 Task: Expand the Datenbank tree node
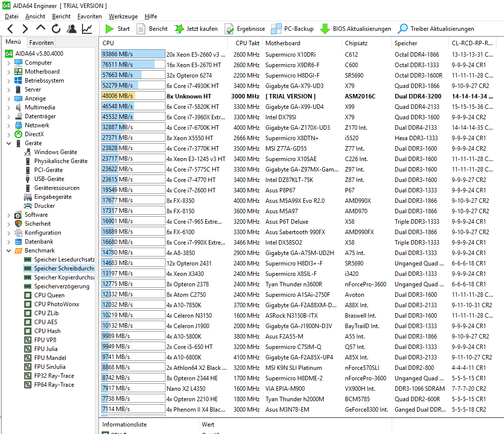[x=8, y=242]
